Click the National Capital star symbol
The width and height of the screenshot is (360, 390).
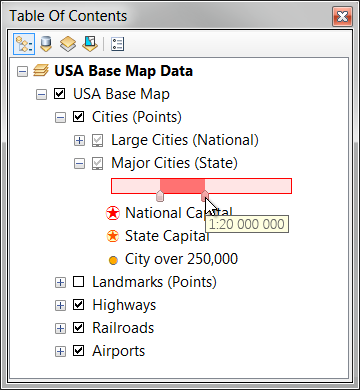click(113, 213)
